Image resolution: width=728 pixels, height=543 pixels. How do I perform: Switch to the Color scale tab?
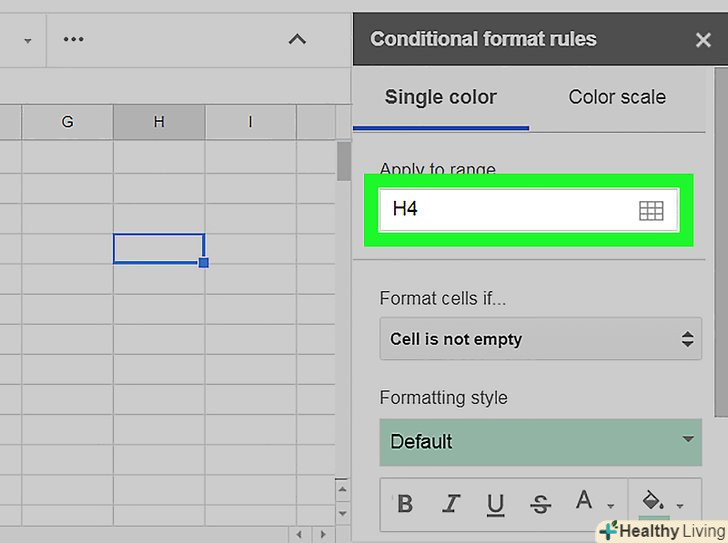tap(617, 97)
